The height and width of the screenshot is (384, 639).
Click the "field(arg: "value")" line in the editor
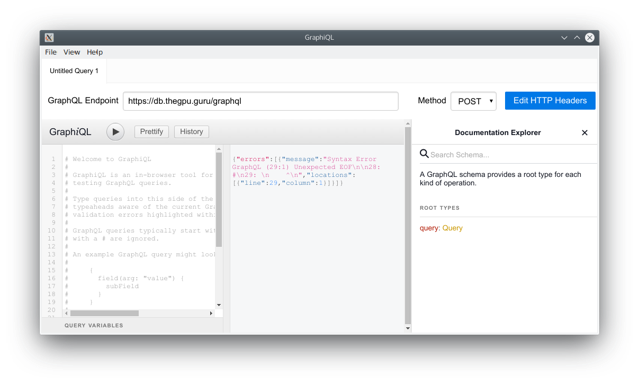click(141, 278)
